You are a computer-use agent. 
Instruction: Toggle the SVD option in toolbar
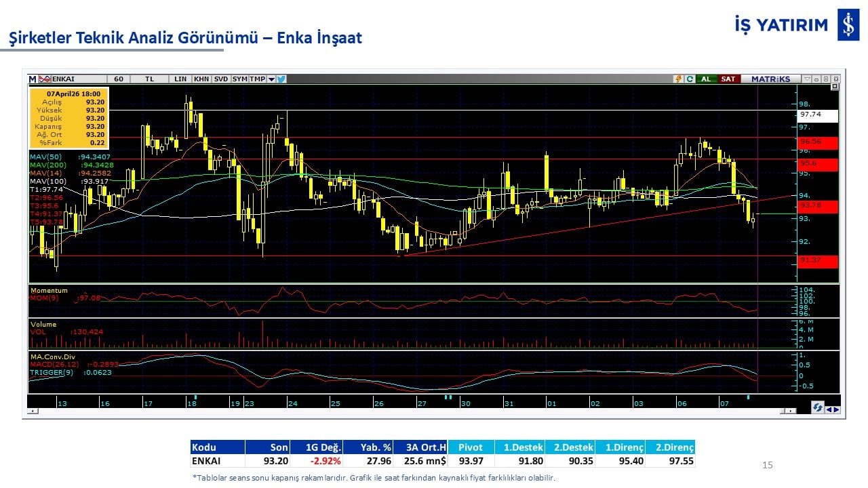coord(221,79)
